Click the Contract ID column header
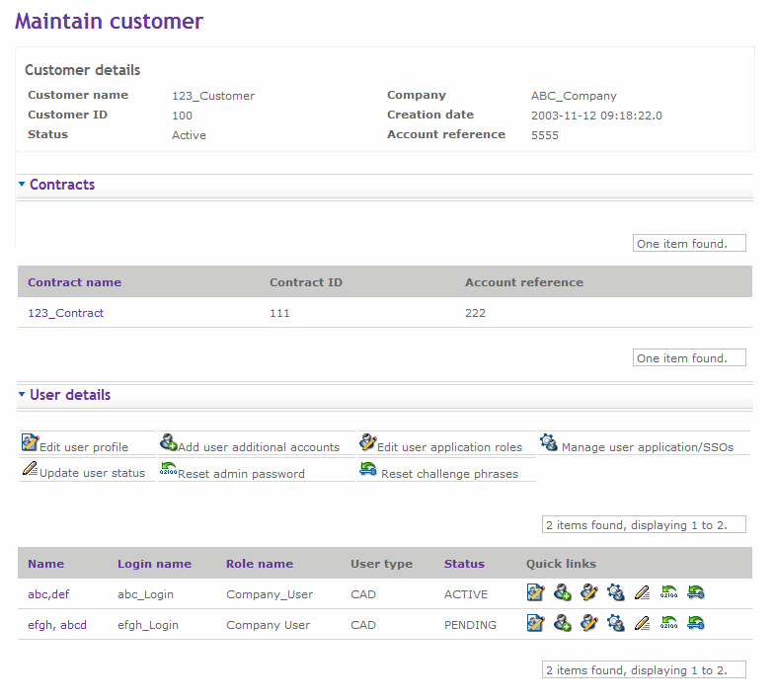Screen dimensions: 775x700 (306, 282)
